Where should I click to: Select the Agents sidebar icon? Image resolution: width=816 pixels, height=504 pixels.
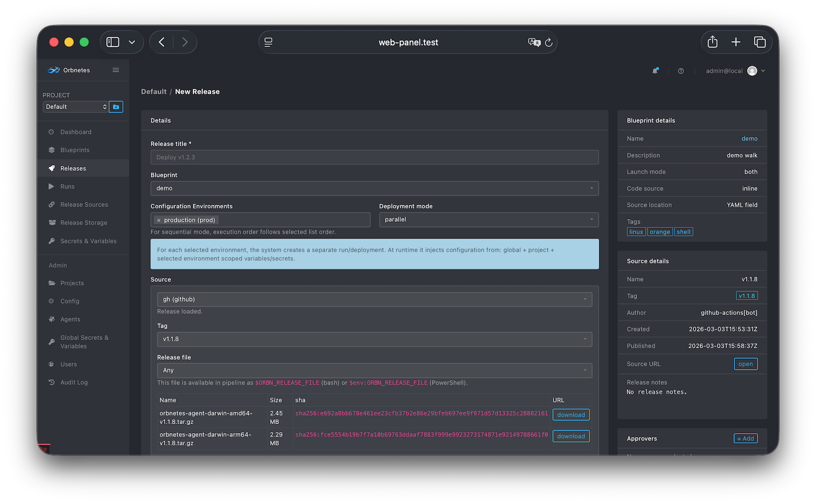click(53, 319)
